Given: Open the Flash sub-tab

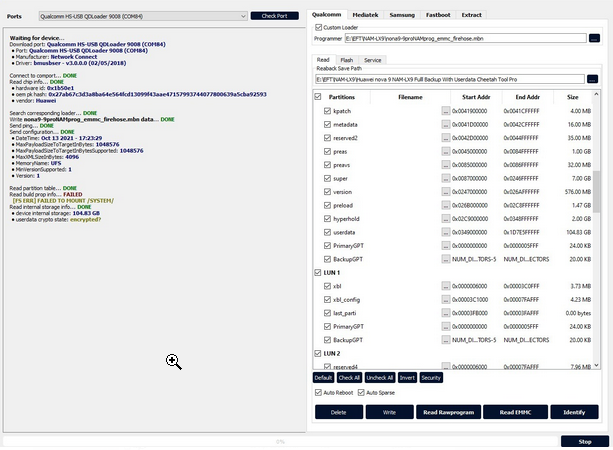Looking at the screenshot, I should point(346,60).
